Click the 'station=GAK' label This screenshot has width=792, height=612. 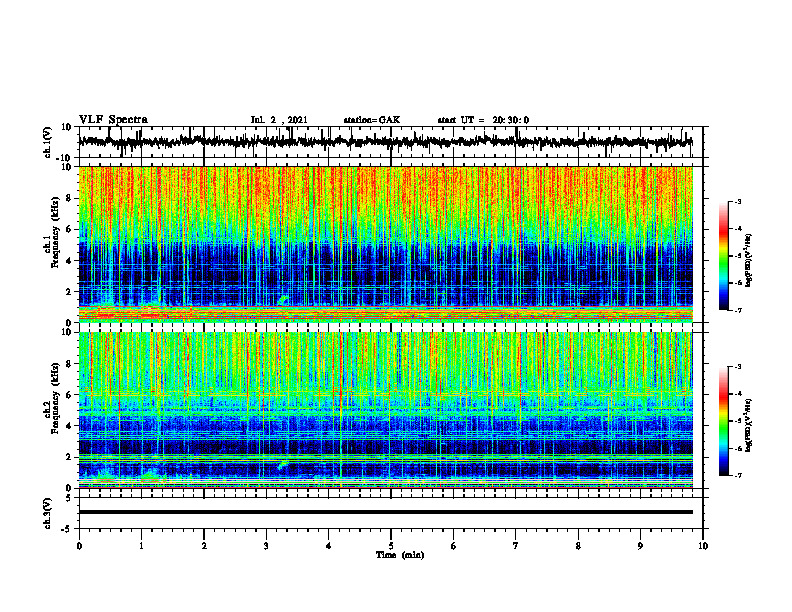(x=372, y=120)
